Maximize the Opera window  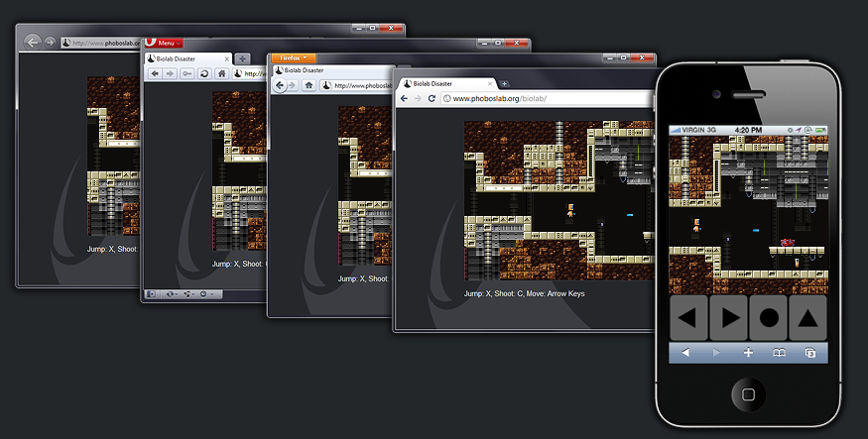tap(498, 43)
